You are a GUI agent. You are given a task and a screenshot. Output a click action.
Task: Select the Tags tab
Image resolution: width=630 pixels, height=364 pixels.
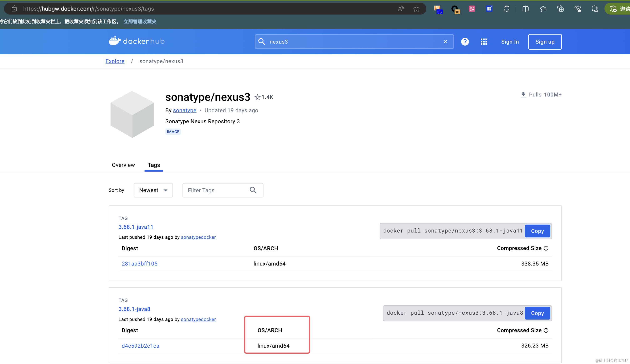pos(154,165)
